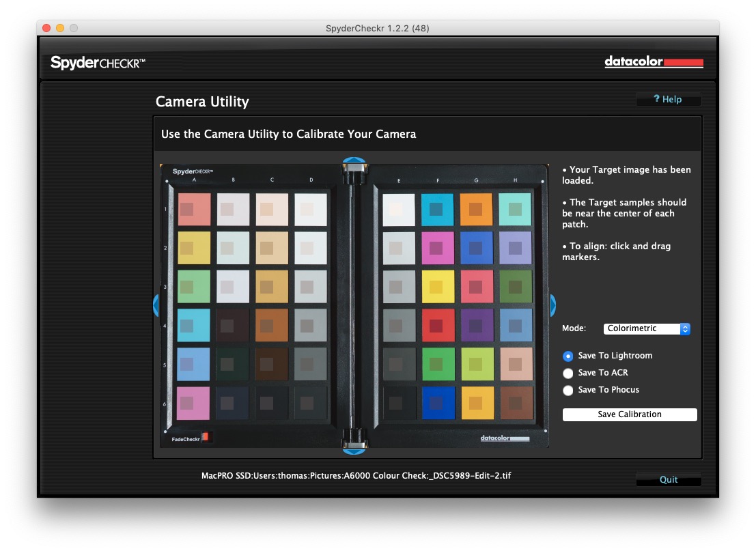Screen dimensions: 756x551
Task: Click the F3 bright yellow patch
Action: click(438, 286)
